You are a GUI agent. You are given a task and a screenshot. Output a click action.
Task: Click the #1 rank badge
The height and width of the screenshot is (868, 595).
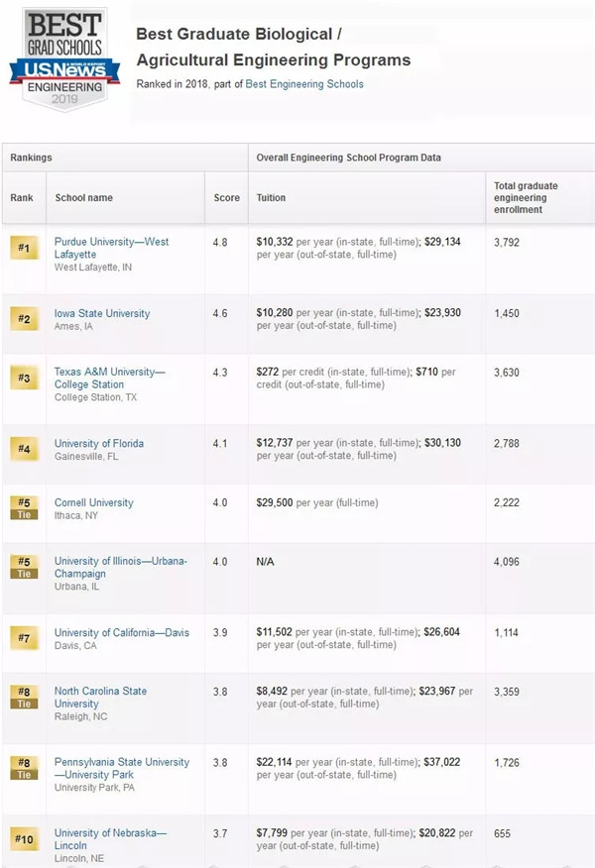pos(24,248)
